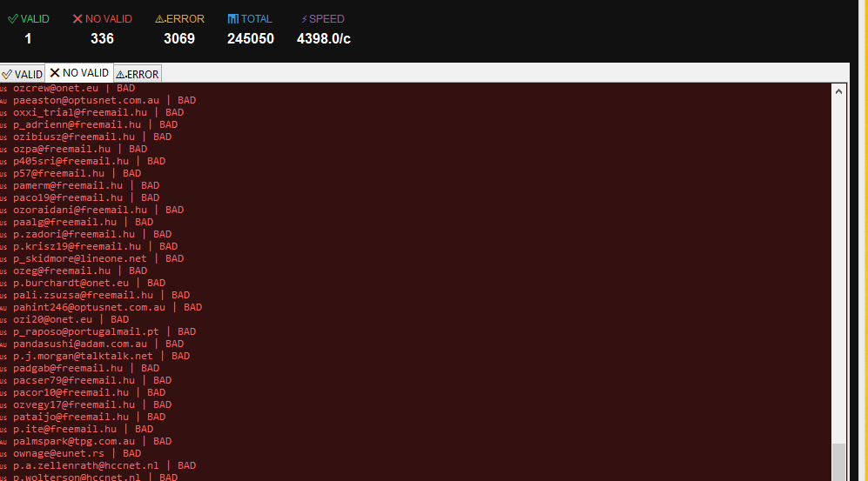Select the p_raposo@portugalmail.pt result line
This screenshot has width=868, height=481.
tap(104, 331)
